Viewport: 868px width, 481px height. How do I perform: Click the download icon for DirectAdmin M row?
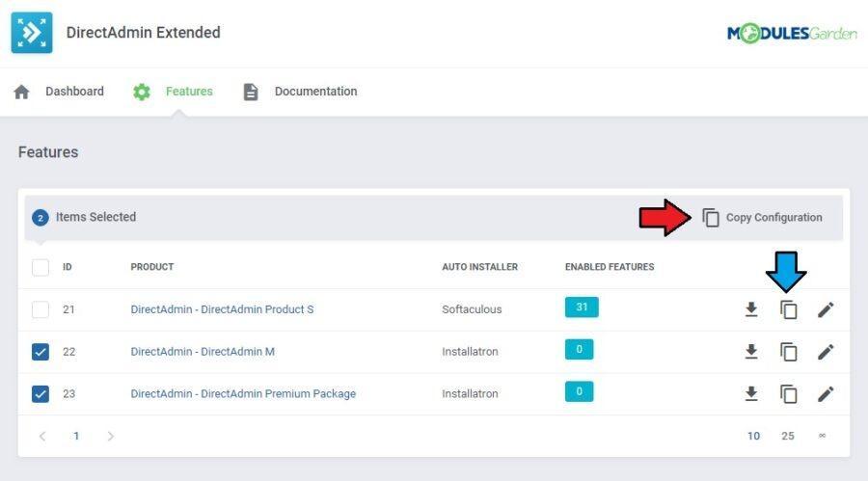751,352
